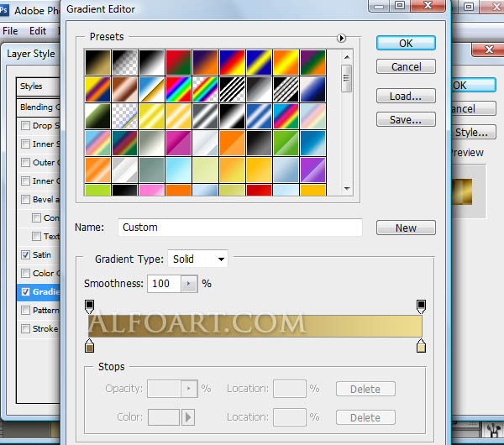Select the violet green orange gradient preset
Screen dimensions: 504x445
[313, 62]
